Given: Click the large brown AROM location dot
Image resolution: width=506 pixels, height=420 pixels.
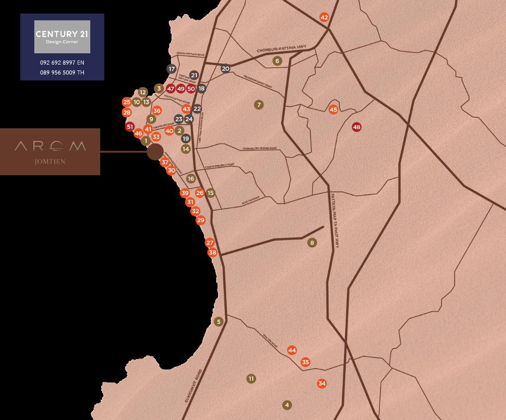Looking at the screenshot, I should pyautogui.click(x=155, y=152).
